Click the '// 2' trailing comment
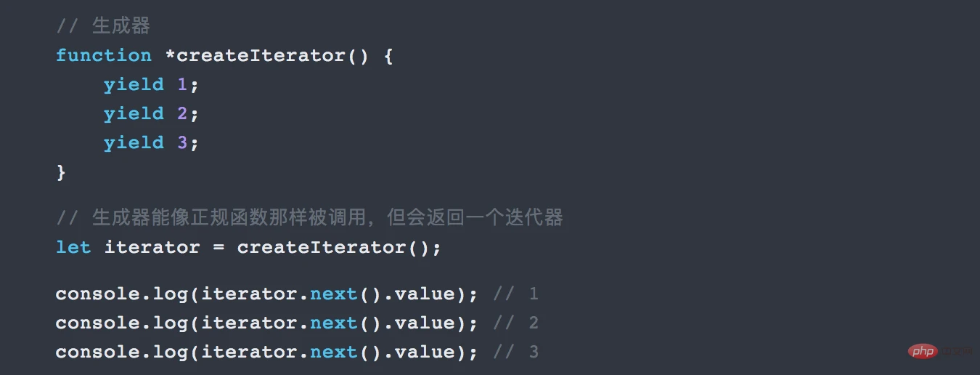This screenshot has height=375, width=980. 515,323
